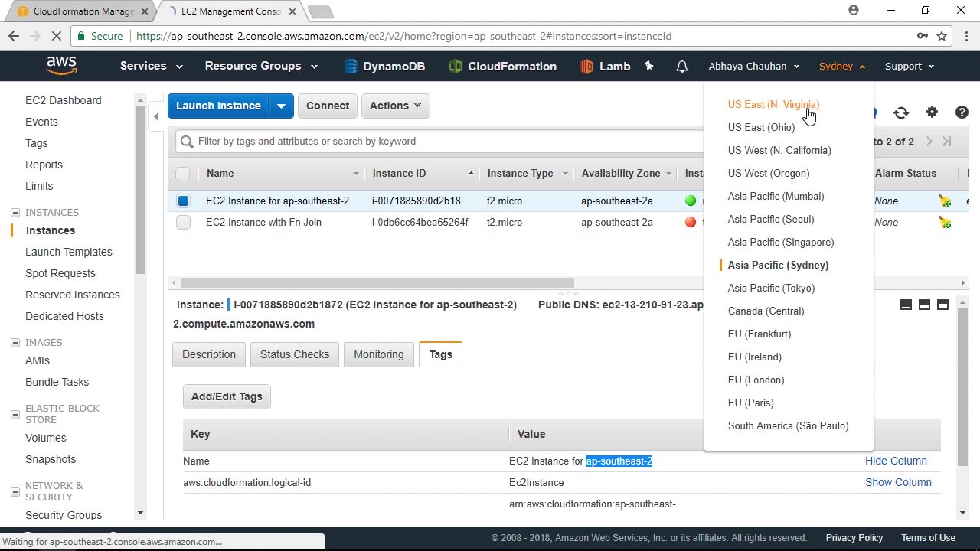The height and width of the screenshot is (551, 980).
Task: Click the pin shortcuts icon
Action: coord(649,67)
